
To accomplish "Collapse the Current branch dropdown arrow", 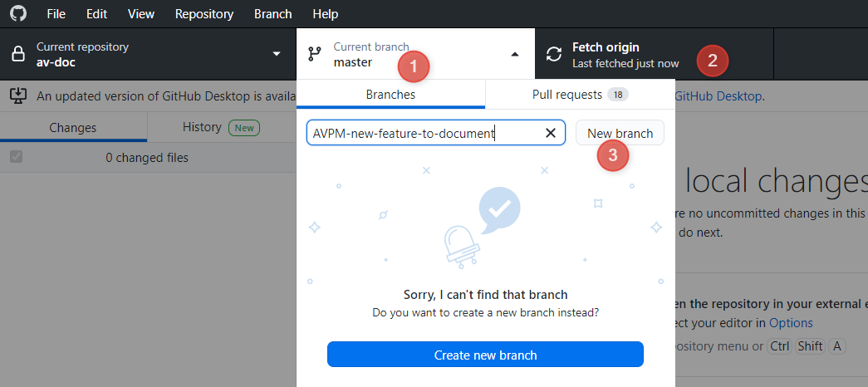I will [515, 54].
